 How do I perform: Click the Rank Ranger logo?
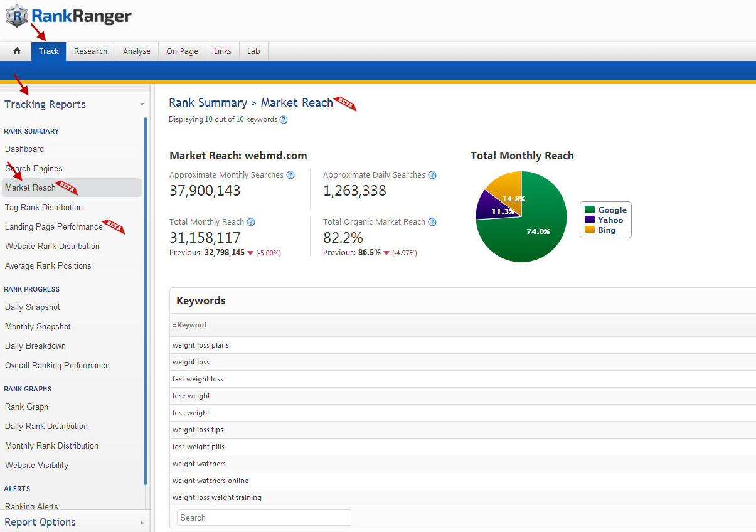point(70,16)
